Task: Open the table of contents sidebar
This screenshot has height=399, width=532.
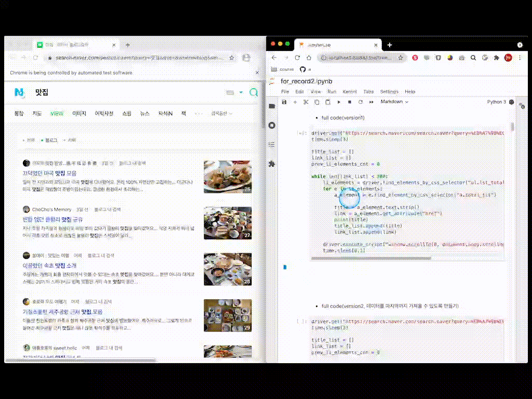Action: (x=272, y=145)
